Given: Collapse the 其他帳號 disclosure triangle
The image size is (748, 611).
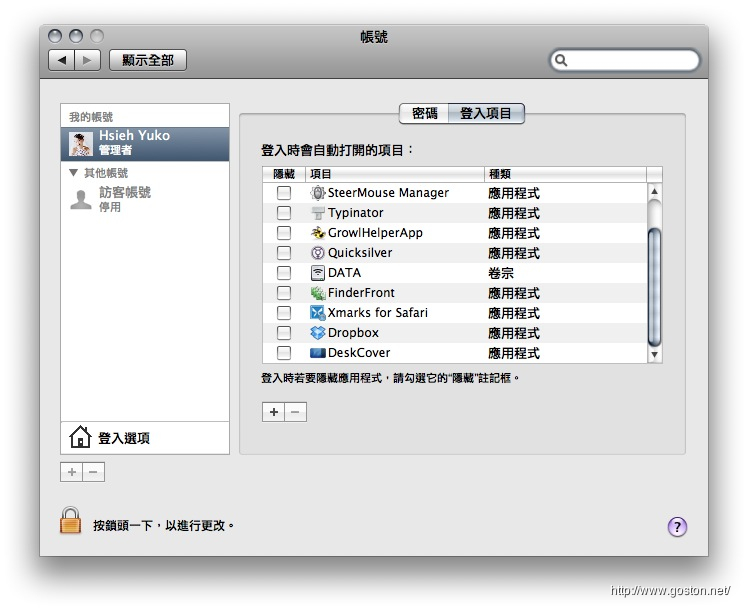Looking at the screenshot, I should (x=74, y=173).
